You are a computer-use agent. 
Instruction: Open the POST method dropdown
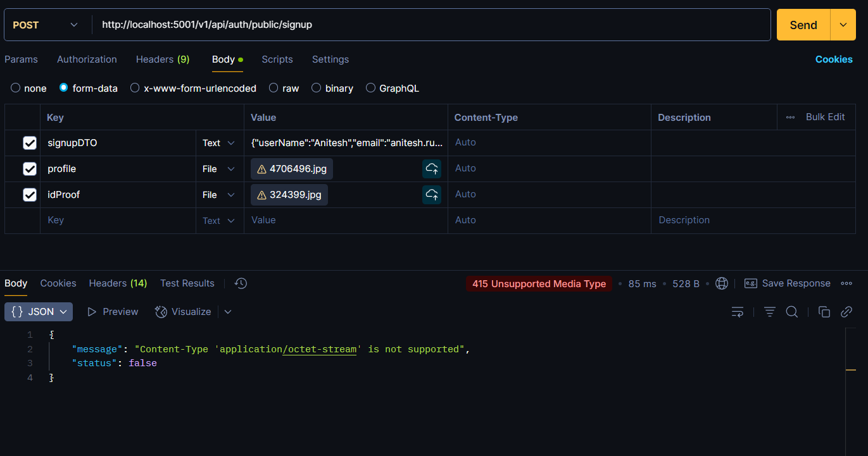(46, 25)
